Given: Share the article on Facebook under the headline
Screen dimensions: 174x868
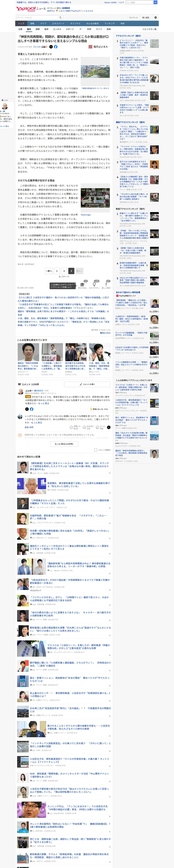Looking at the screenshot, I should (55, 47).
